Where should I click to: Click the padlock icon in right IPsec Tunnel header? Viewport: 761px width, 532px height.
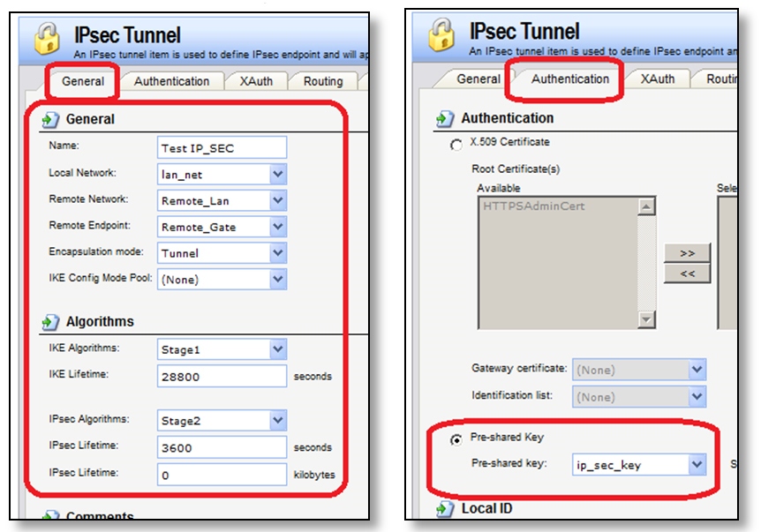pos(441,36)
